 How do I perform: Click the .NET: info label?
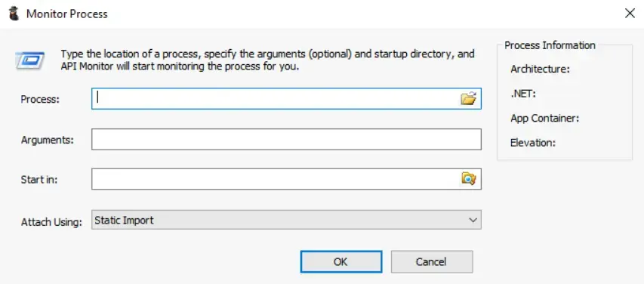tap(523, 94)
